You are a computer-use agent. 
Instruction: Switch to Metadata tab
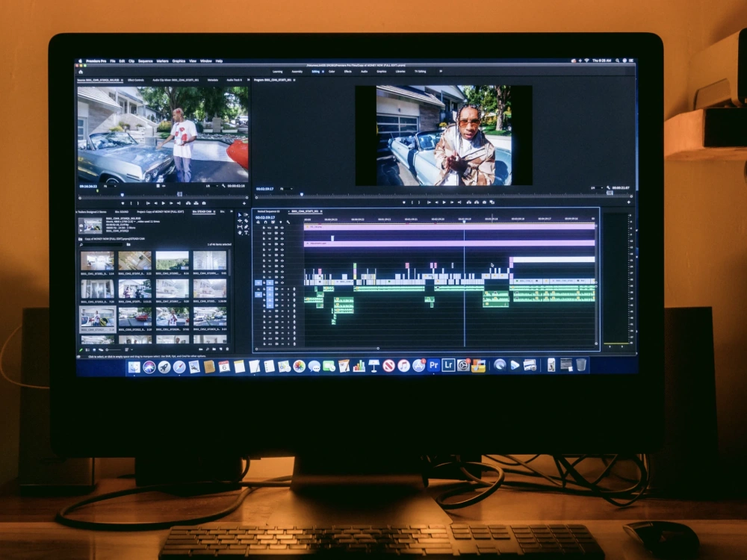point(213,80)
